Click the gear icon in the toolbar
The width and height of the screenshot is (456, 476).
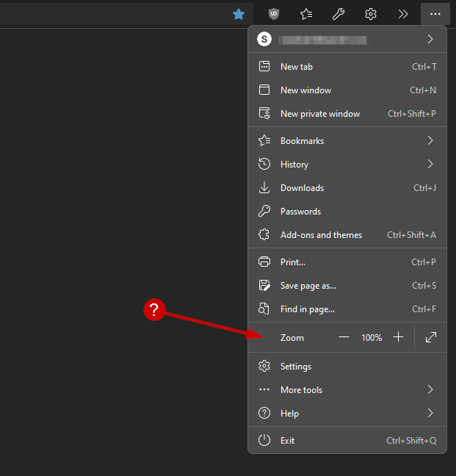pyautogui.click(x=370, y=14)
